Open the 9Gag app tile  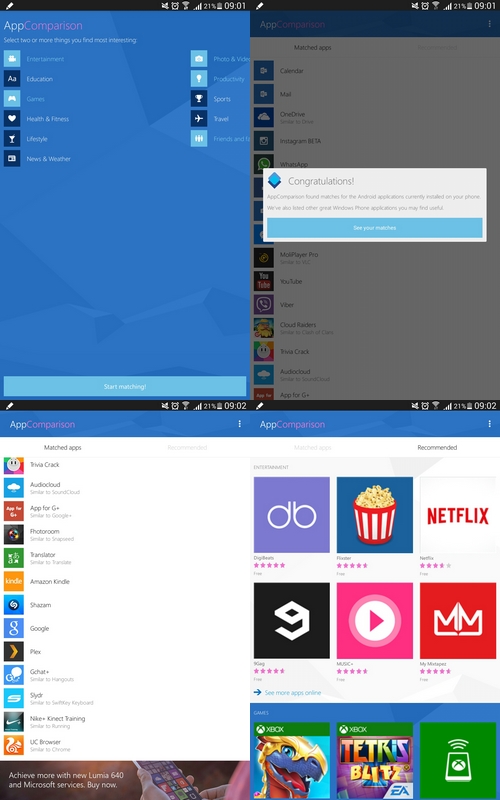(292, 620)
